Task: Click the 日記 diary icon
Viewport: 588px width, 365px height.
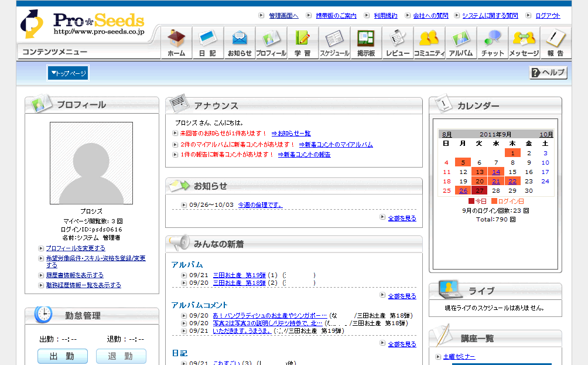Action: (207, 43)
